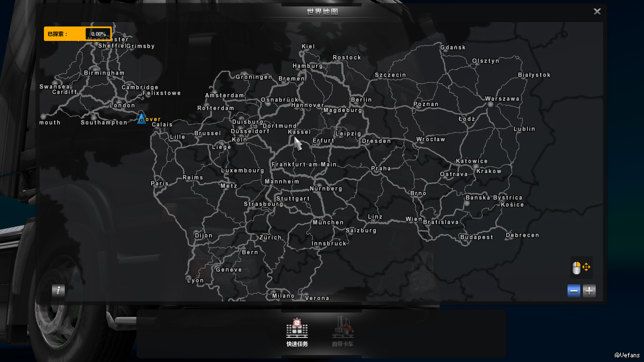Click the Warszawa city label

(502, 99)
